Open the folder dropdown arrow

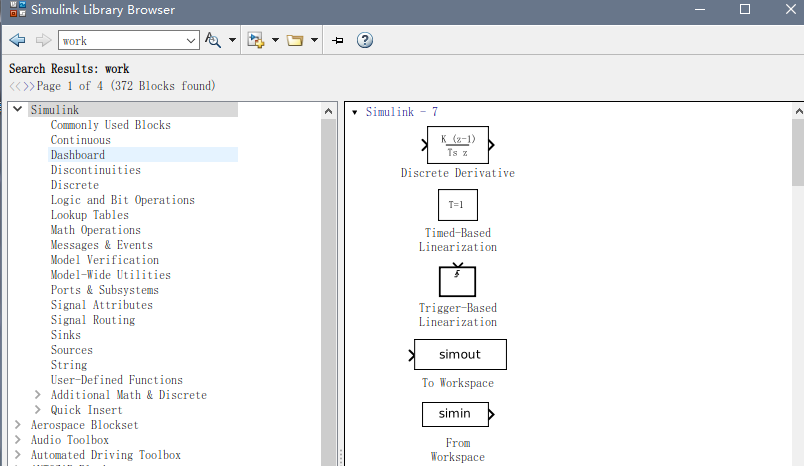coord(314,40)
